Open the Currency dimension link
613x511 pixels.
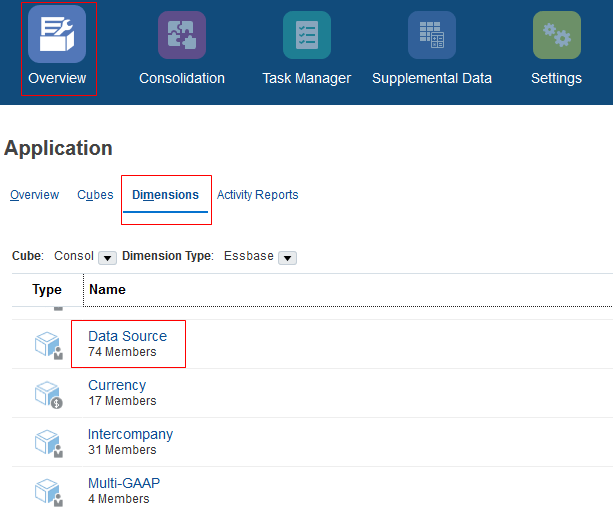coord(117,385)
